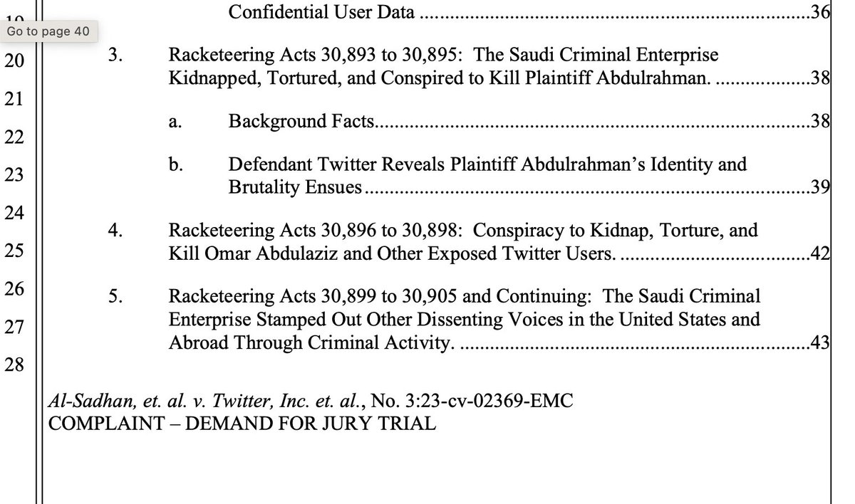The width and height of the screenshot is (855, 504).
Task: Click the "COMPLAINT – DEMAND FOR JURY TRIAL" footer
Action: click(241, 424)
